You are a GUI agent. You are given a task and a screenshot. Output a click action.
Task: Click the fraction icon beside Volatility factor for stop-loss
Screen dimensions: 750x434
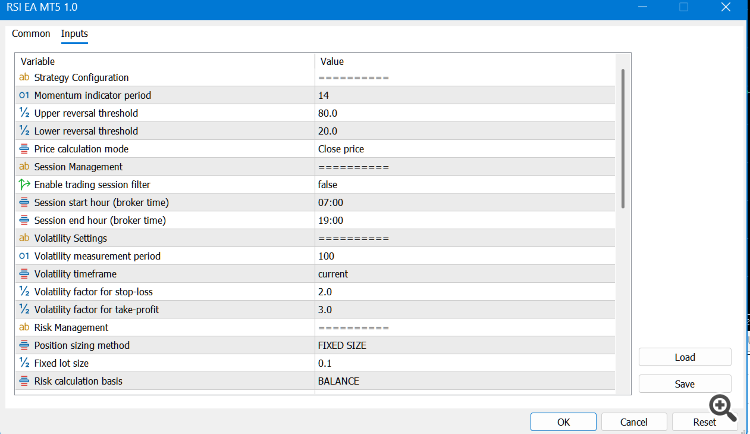24,291
